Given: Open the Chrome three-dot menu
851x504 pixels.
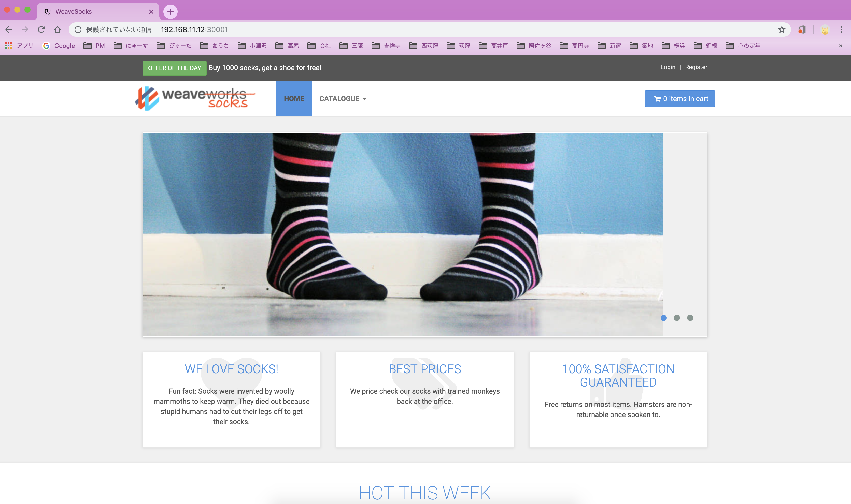Looking at the screenshot, I should [x=841, y=29].
